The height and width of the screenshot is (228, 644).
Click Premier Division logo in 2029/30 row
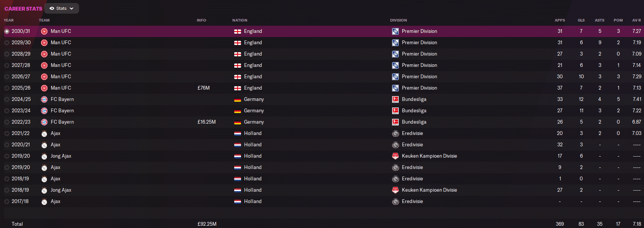point(395,43)
